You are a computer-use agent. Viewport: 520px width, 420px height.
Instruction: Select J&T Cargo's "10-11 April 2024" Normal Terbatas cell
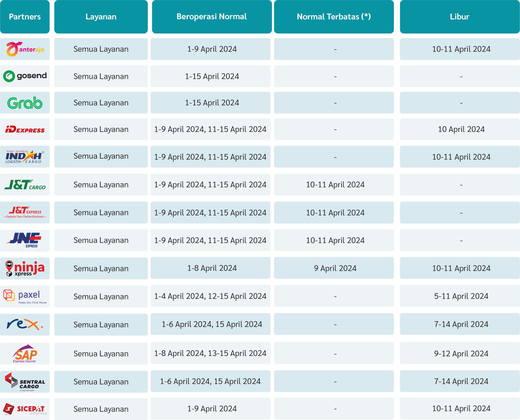point(334,185)
